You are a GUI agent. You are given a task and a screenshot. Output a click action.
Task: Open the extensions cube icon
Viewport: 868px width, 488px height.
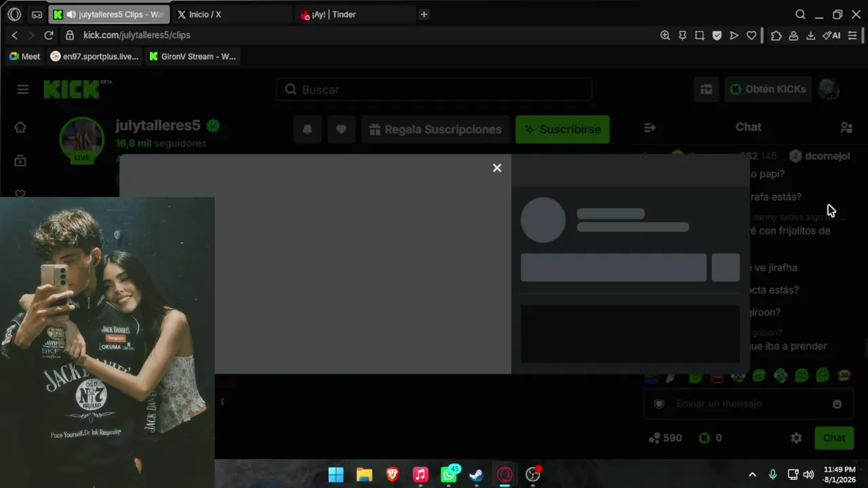pyautogui.click(x=776, y=35)
